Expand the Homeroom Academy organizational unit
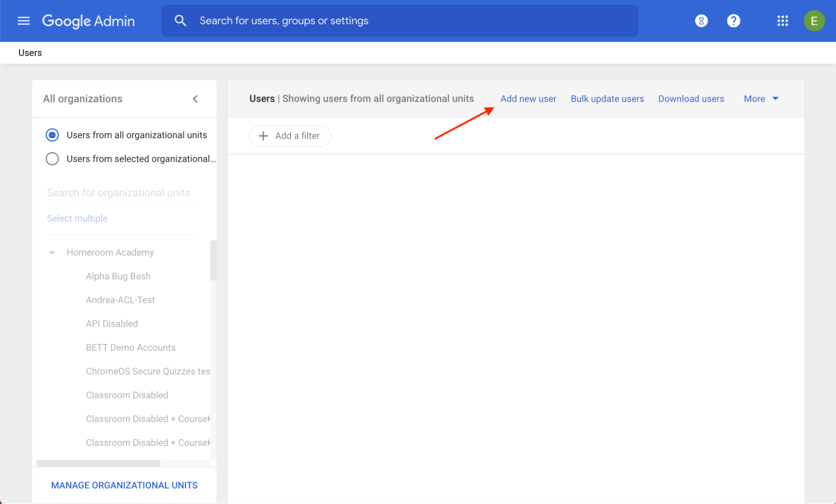 pos(52,252)
